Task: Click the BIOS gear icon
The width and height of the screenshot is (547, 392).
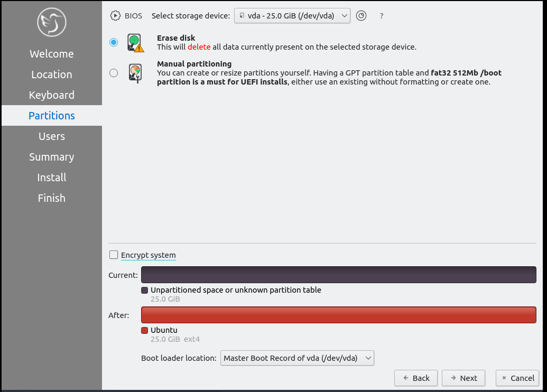Action: pyautogui.click(x=115, y=16)
